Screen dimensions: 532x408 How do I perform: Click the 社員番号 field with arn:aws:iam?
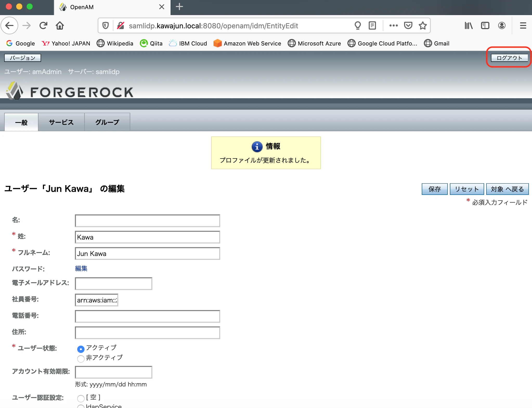96,300
